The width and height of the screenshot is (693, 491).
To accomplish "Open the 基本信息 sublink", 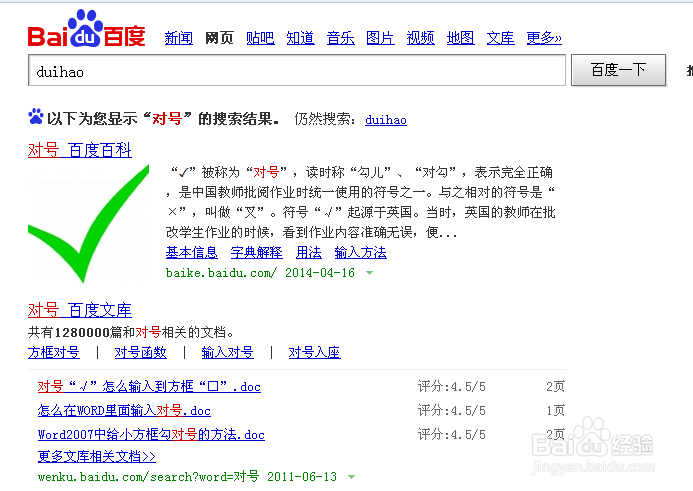I will [x=192, y=252].
